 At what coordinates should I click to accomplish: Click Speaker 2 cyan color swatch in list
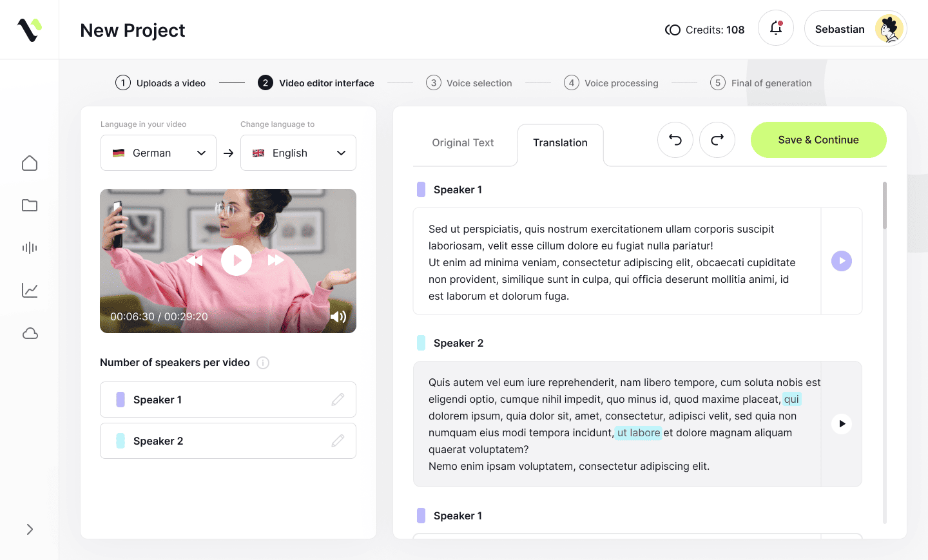pyautogui.click(x=121, y=441)
